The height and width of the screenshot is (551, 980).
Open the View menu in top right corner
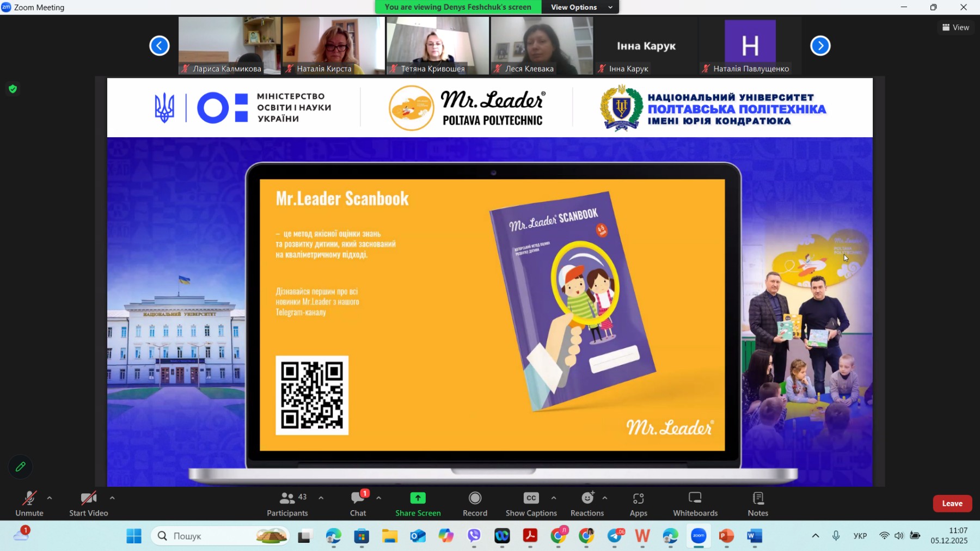956,27
